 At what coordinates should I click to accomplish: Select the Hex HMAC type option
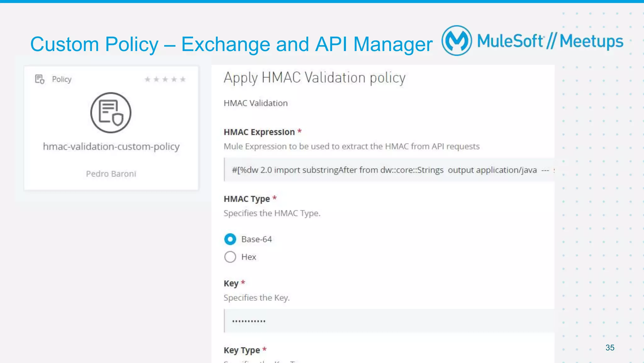click(x=230, y=257)
